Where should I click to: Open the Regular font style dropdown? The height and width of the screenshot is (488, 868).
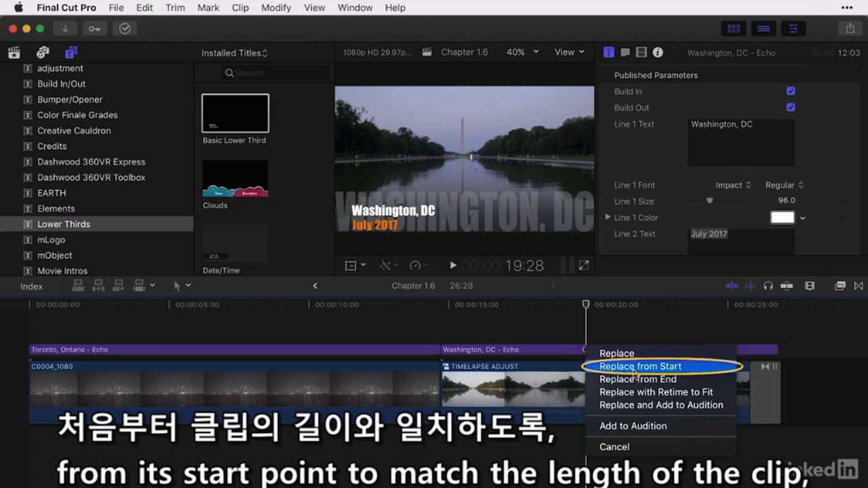pos(784,185)
